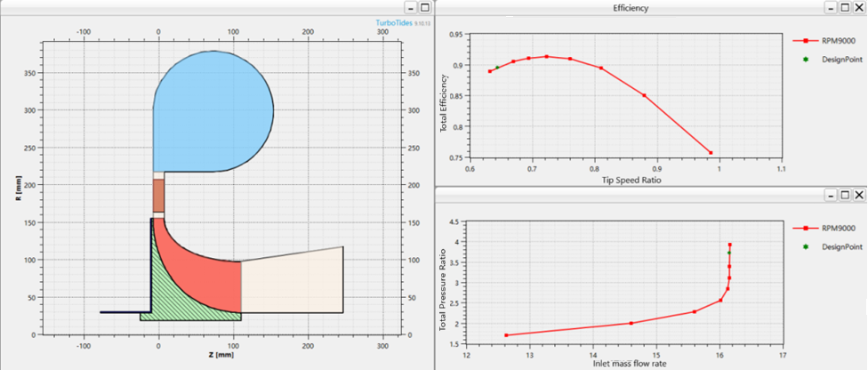Click the last efficiency point near 0.76

711,153
